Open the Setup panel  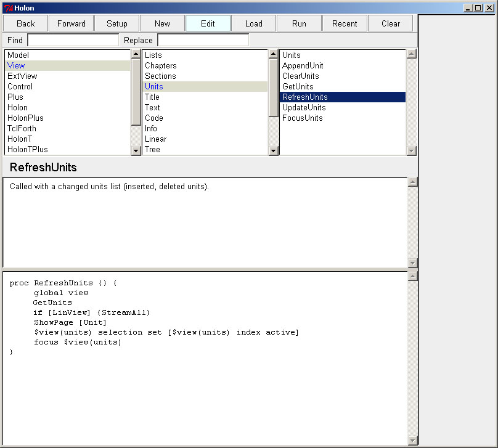click(x=116, y=23)
